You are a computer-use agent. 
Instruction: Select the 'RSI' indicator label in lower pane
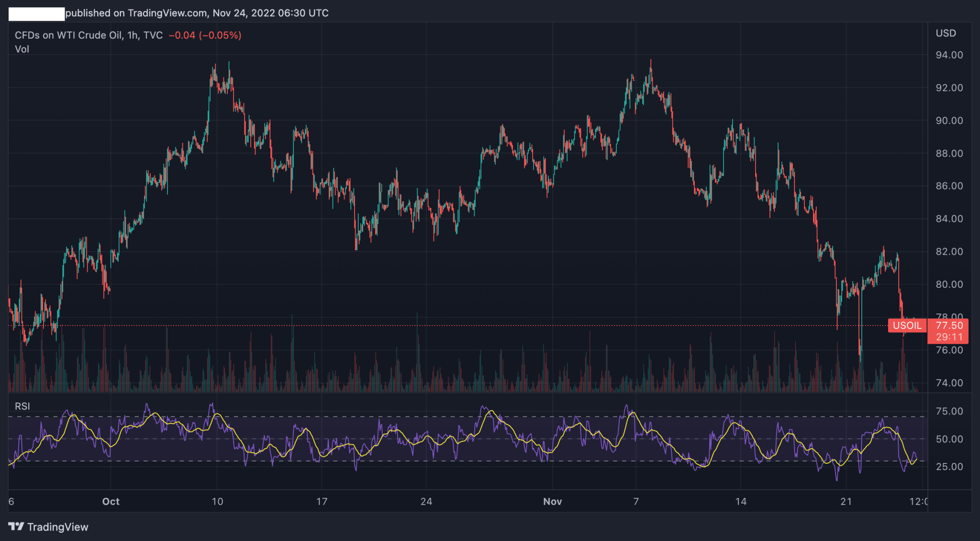point(22,406)
